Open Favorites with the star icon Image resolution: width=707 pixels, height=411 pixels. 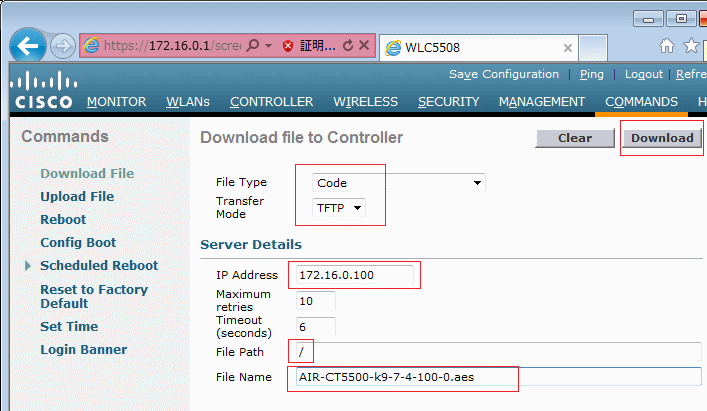pyautogui.click(x=691, y=46)
